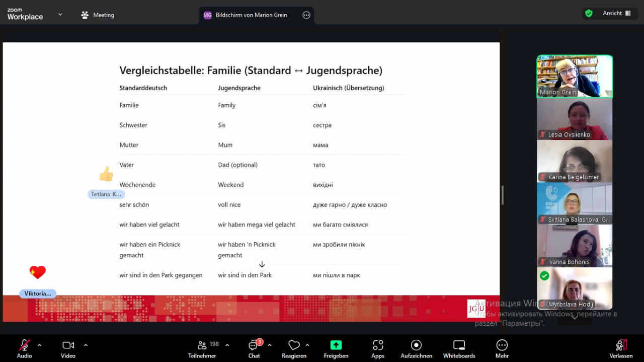Expand video options arrow next to Video

tap(86, 345)
